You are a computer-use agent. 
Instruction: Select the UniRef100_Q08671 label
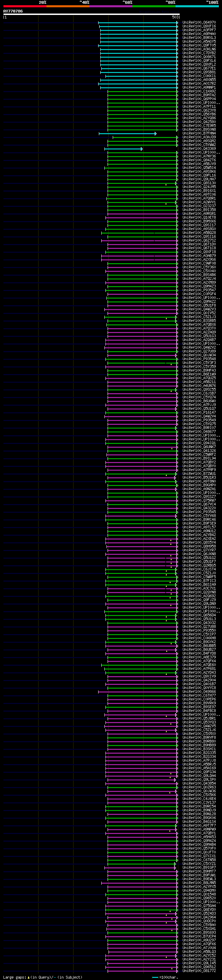tap(199, 57)
